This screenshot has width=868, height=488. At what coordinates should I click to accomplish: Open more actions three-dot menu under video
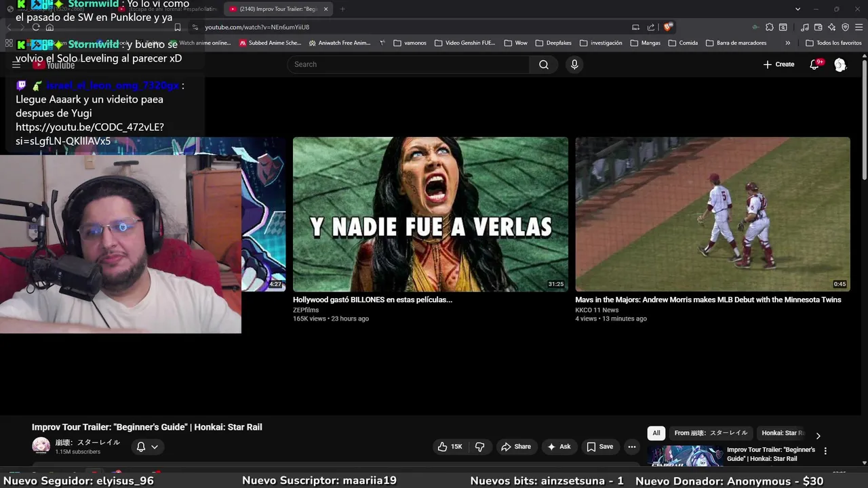point(631,447)
